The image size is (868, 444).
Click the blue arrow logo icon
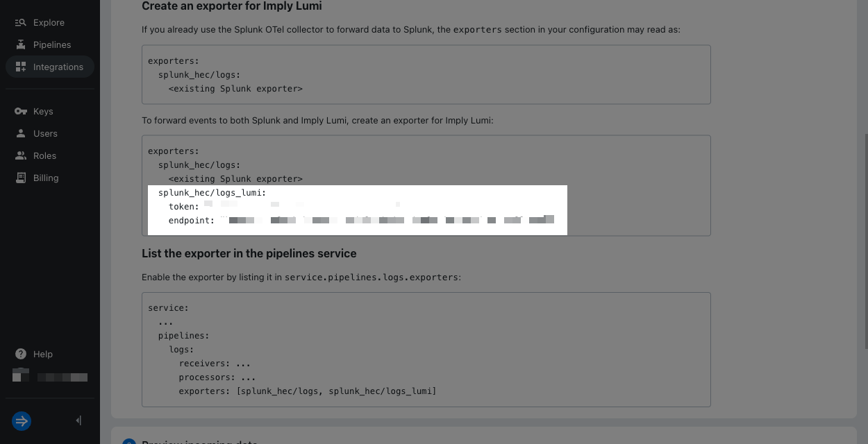(22, 420)
